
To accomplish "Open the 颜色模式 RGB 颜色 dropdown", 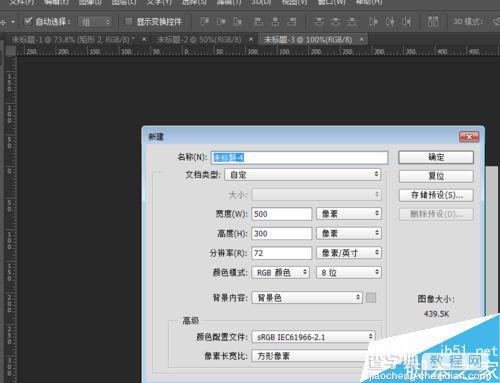I will click(280, 272).
